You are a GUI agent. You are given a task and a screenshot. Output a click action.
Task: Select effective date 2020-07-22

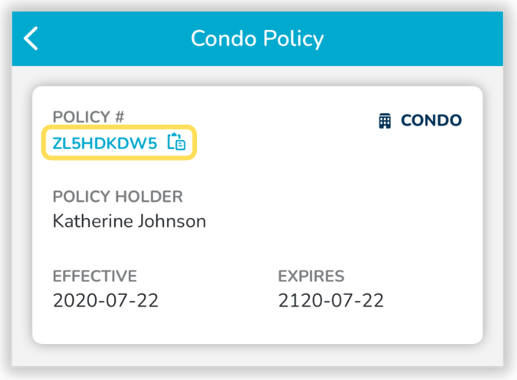[106, 301]
